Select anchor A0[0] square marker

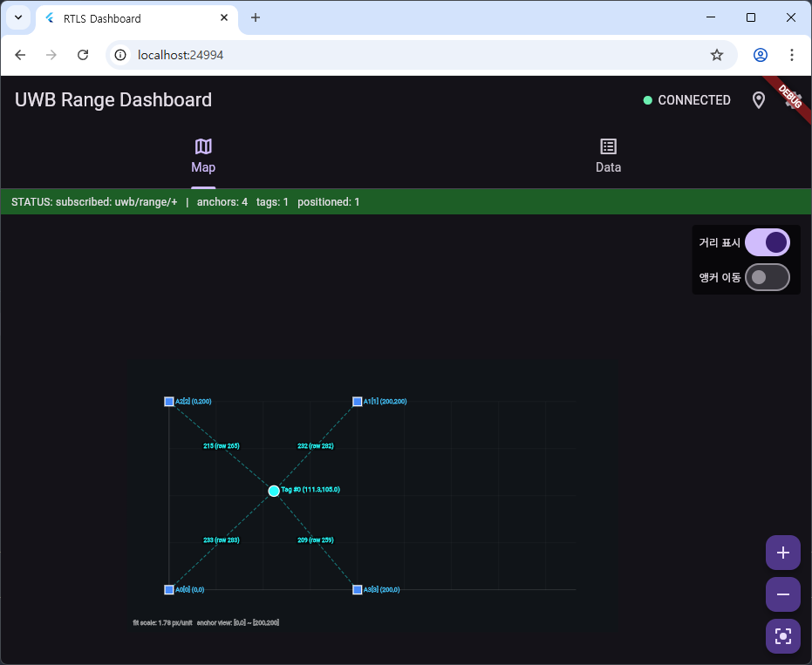pos(169,590)
